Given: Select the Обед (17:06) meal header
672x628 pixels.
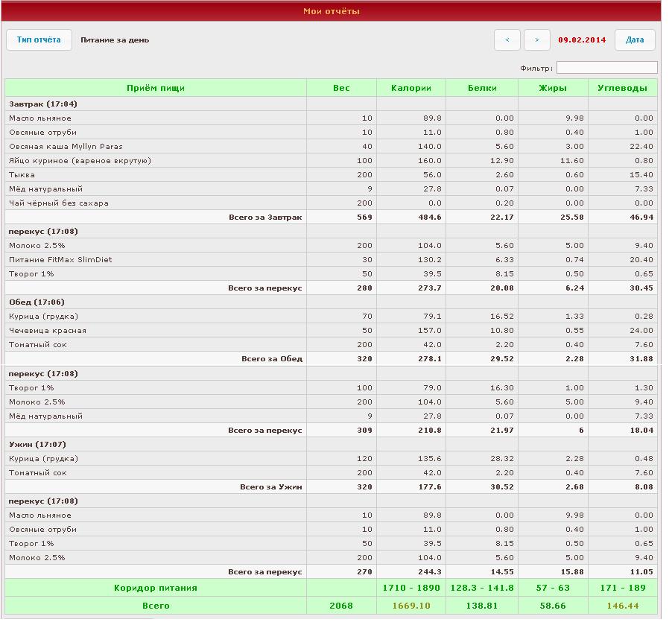Looking at the screenshot, I should click(37, 302).
